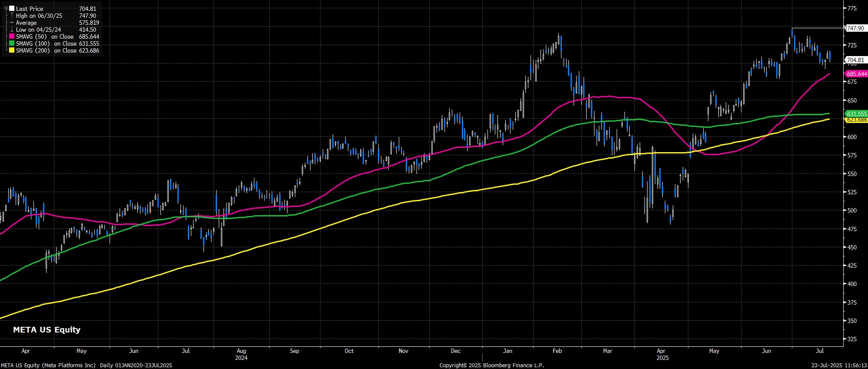This screenshot has width=868, height=369.
Task: Click the Oct month label on date axis
Action: (x=349, y=351)
